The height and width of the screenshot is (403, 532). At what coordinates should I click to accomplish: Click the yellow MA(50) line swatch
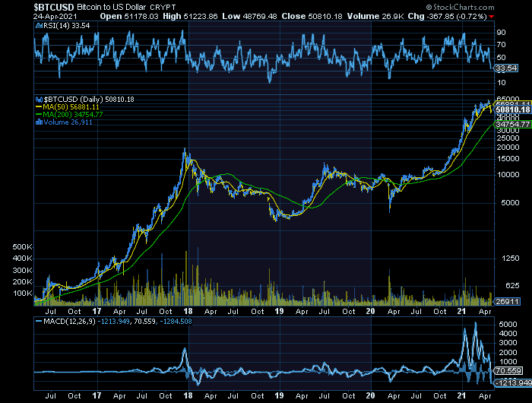(39, 107)
